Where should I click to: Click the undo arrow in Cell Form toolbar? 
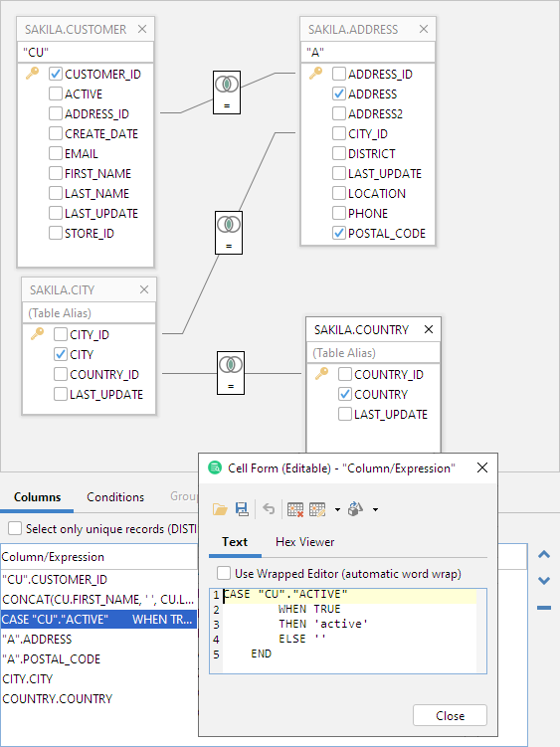tap(269, 509)
